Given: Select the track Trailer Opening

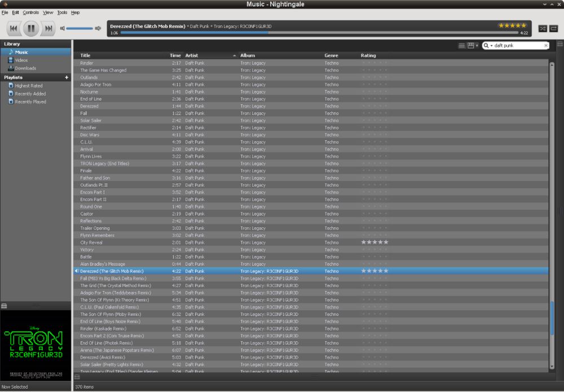Looking at the screenshot, I should coord(311,228).
